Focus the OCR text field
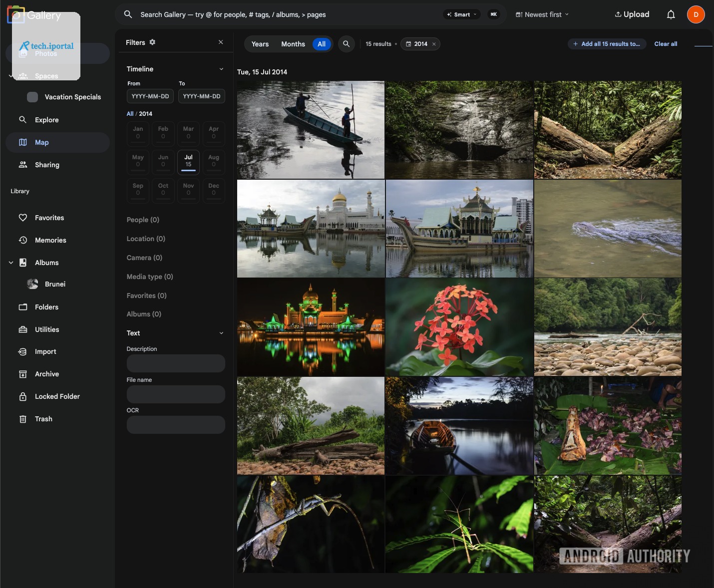 pos(176,425)
